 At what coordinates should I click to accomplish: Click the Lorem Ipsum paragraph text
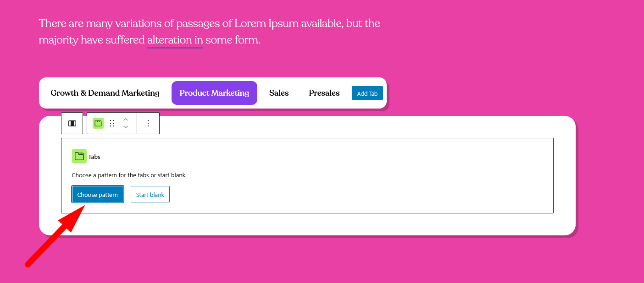209,23
